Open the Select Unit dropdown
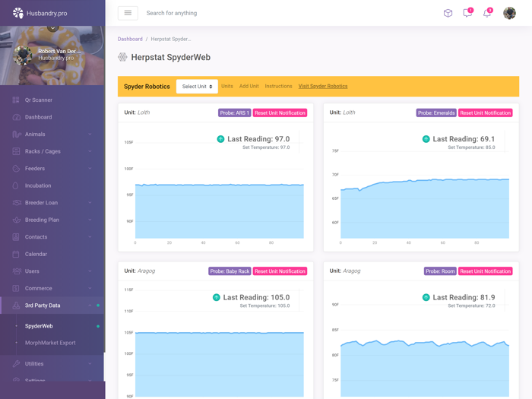 (197, 87)
